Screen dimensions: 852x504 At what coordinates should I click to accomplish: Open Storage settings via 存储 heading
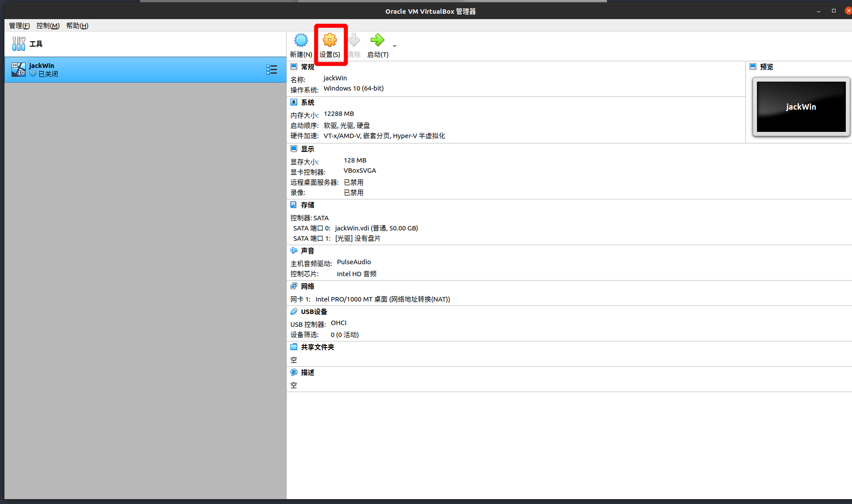[307, 205]
